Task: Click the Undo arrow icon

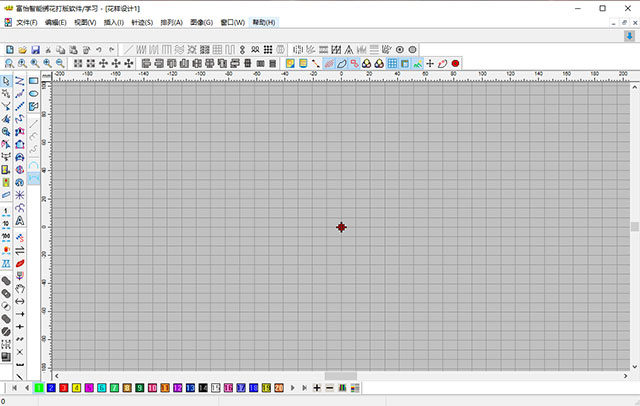Action: (x=98, y=49)
